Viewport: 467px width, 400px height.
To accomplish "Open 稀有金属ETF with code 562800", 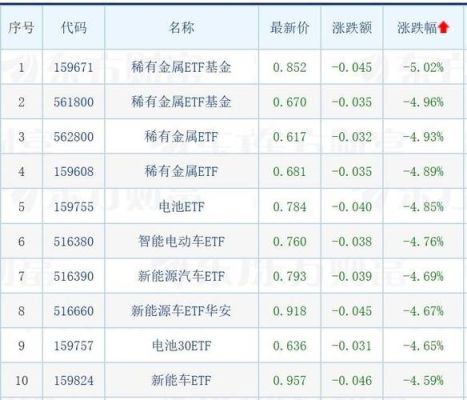I will click(x=181, y=137).
